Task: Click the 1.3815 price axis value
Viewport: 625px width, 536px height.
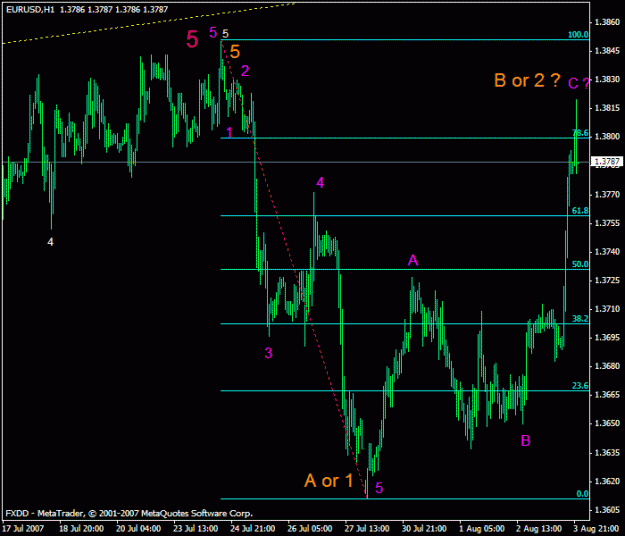Action: [607, 108]
